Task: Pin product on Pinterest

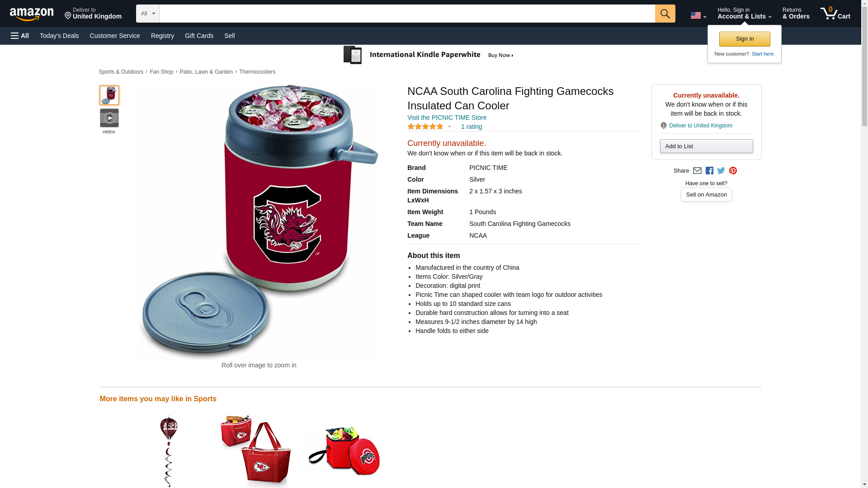Action: [733, 171]
